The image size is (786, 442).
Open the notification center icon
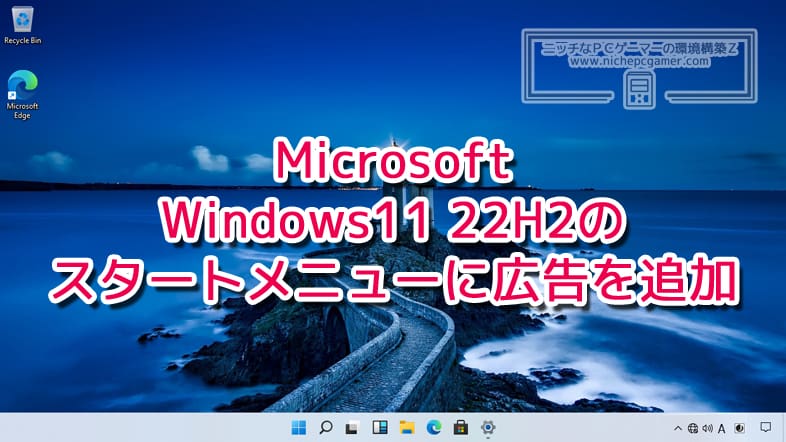point(765,427)
